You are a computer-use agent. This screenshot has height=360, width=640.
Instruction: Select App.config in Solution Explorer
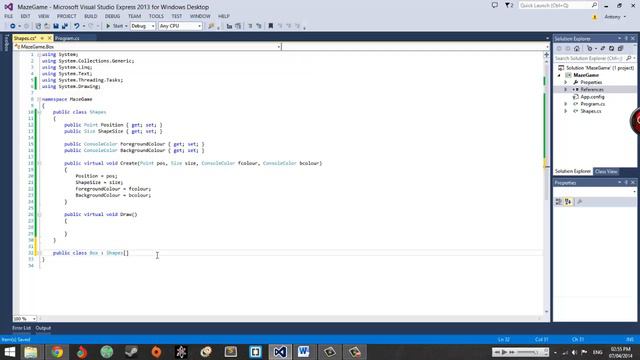(592, 97)
